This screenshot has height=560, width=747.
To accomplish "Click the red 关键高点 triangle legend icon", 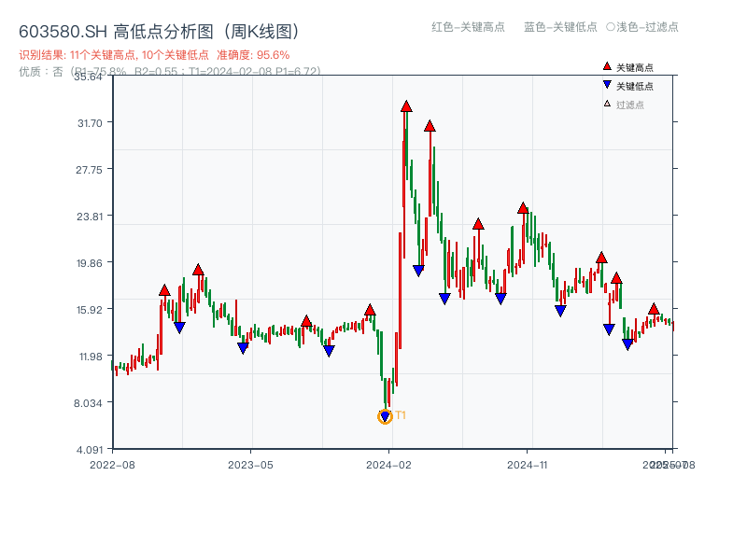I will click(605, 66).
